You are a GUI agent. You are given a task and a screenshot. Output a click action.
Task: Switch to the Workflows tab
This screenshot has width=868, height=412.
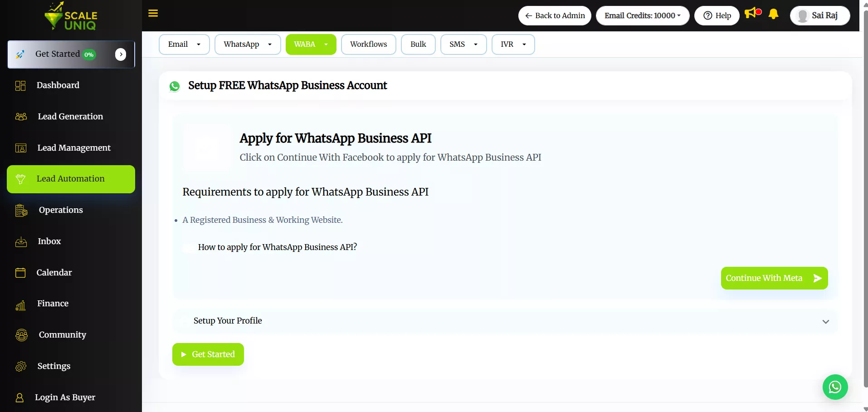point(368,44)
